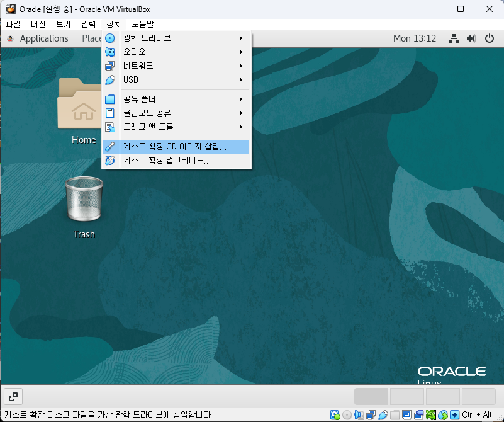Select 게스트 확장 CD 이미지 삽입 menu entry

[176, 147]
